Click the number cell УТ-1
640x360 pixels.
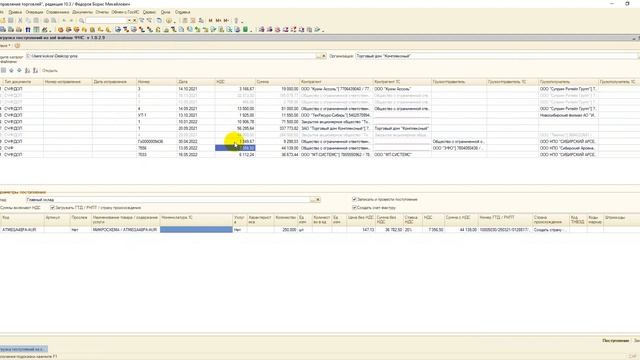[157, 115]
